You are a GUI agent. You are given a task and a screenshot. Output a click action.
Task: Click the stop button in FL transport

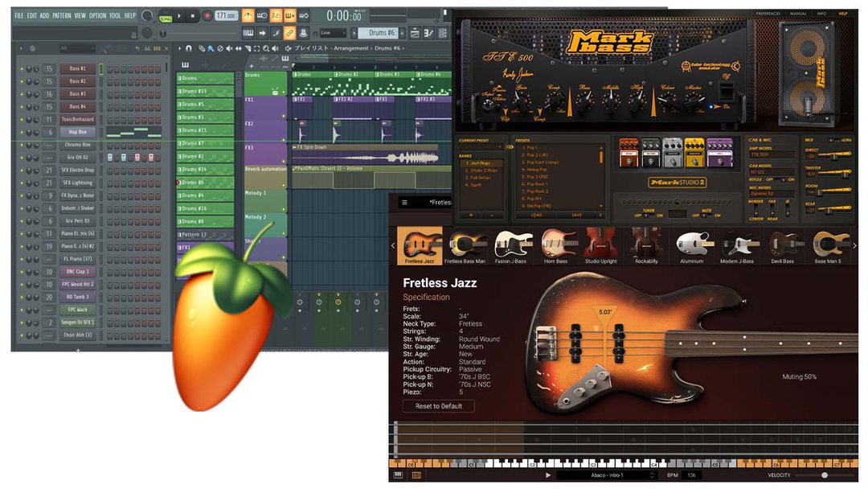(x=193, y=15)
